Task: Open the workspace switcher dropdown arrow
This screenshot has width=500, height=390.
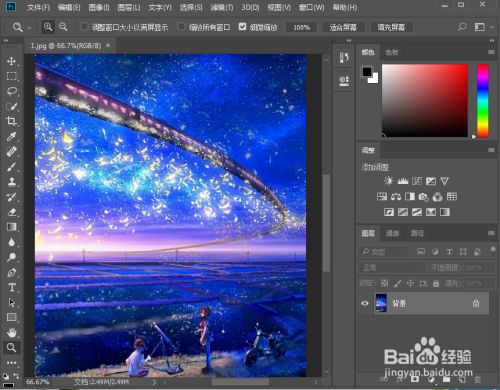Action: tap(492, 27)
